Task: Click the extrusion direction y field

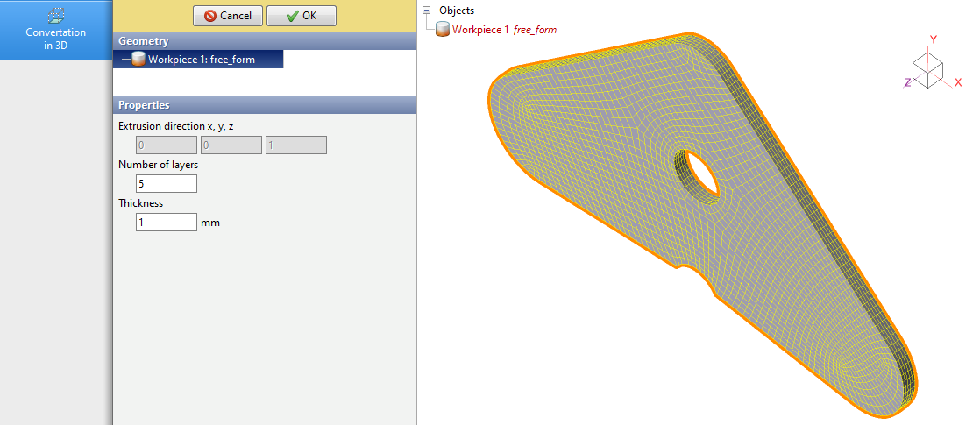Action: (x=231, y=145)
